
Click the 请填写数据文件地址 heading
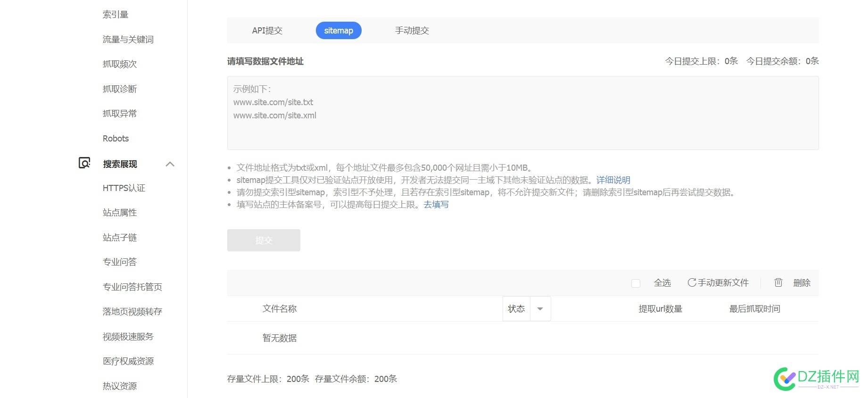(265, 61)
